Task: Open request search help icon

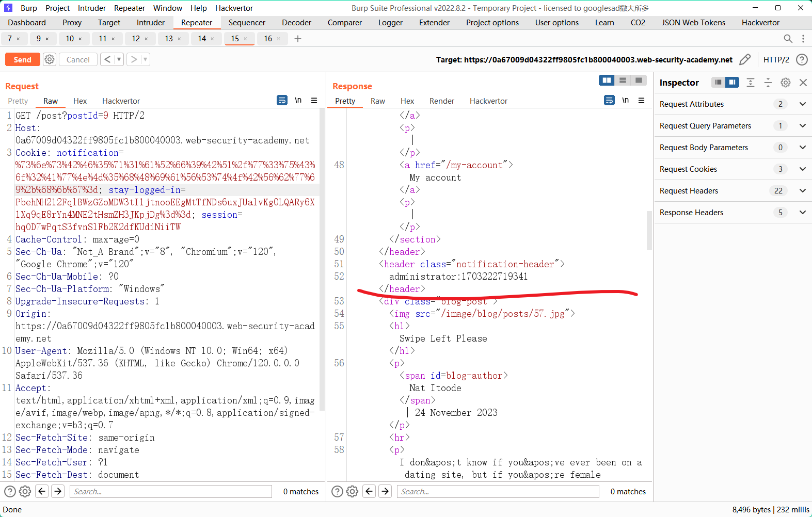Action: pos(10,491)
